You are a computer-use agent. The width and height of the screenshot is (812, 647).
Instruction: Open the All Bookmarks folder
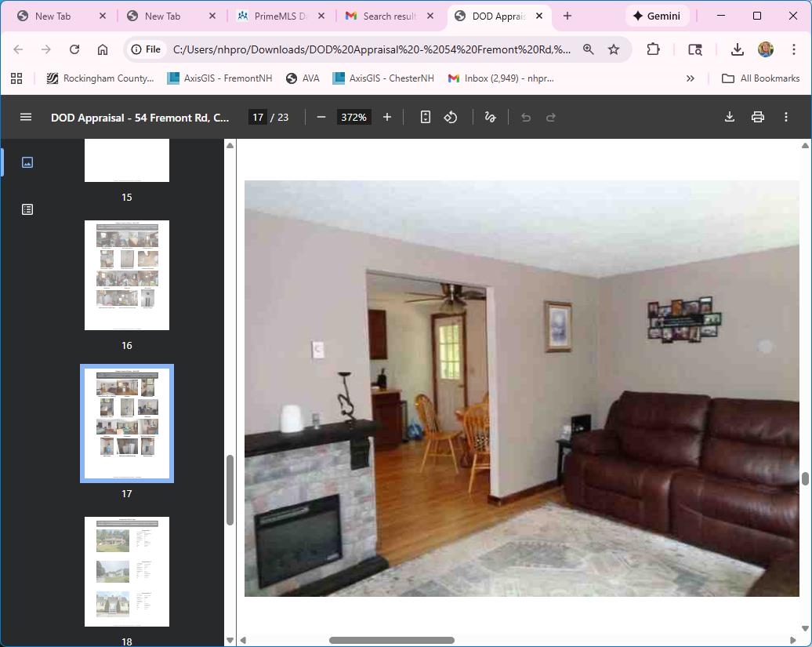[x=762, y=78]
